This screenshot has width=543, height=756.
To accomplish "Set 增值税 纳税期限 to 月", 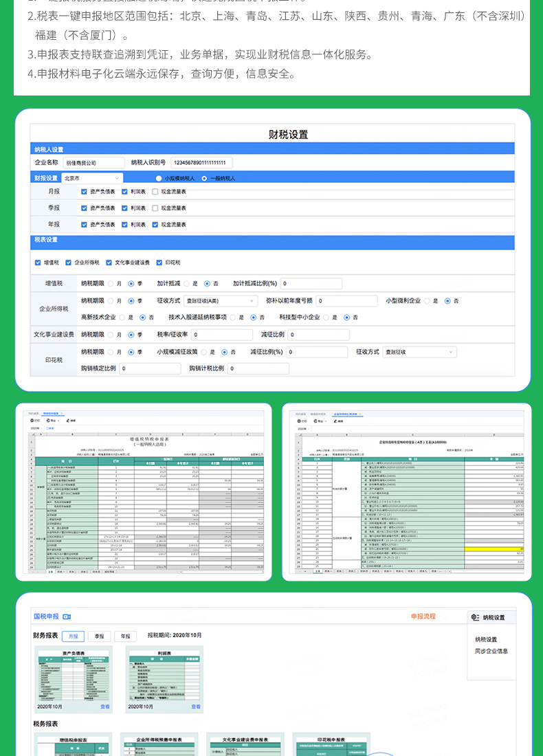I will (x=111, y=284).
